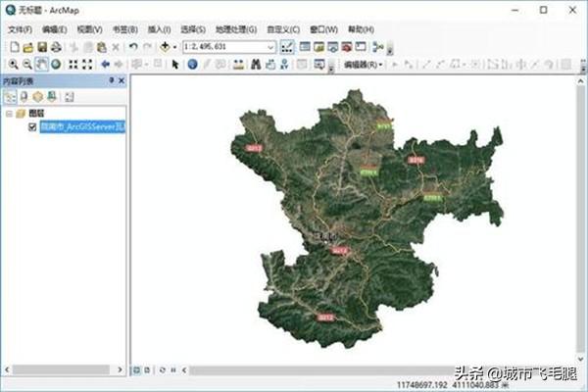Select the Measure ruler tool
Viewport: 588px width, 392px height.
[x=238, y=65]
